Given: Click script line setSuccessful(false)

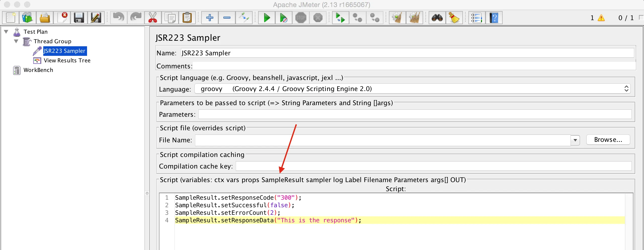Looking at the screenshot, I should 234,205.
